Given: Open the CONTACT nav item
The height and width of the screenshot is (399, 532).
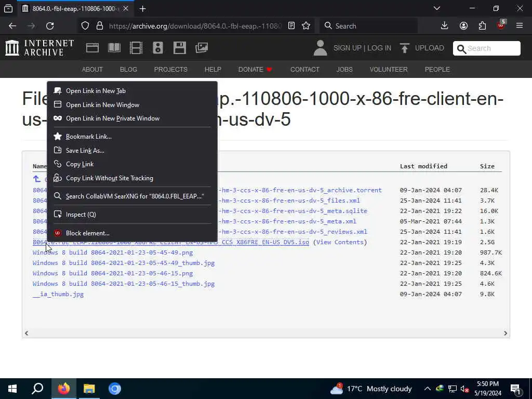Looking at the screenshot, I should click(x=305, y=70).
